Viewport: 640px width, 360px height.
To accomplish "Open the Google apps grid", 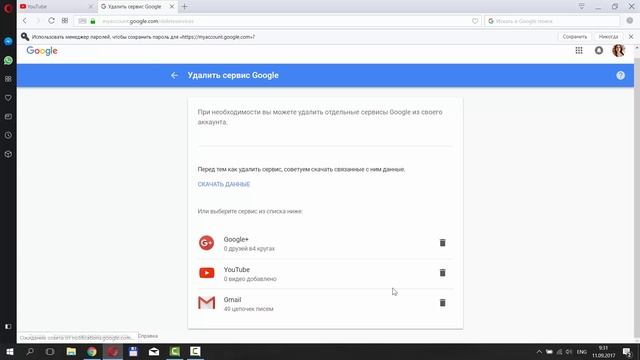I will [579, 50].
